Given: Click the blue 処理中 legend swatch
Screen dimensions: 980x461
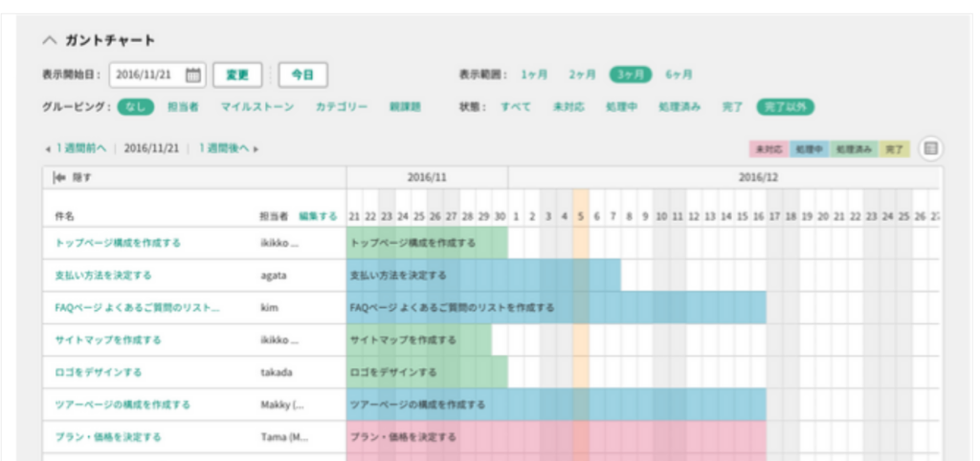Looking at the screenshot, I should (809, 150).
